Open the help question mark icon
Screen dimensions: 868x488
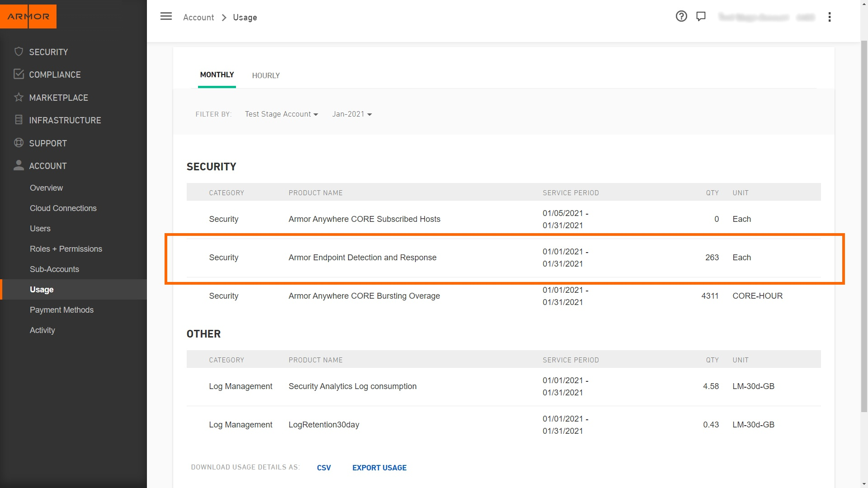click(681, 17)
